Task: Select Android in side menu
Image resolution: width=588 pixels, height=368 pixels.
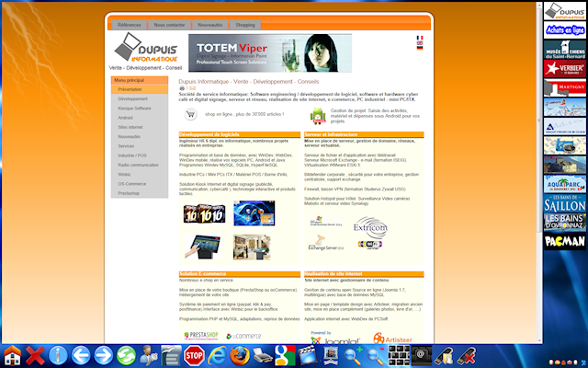Action: click(x=140, y=118)
